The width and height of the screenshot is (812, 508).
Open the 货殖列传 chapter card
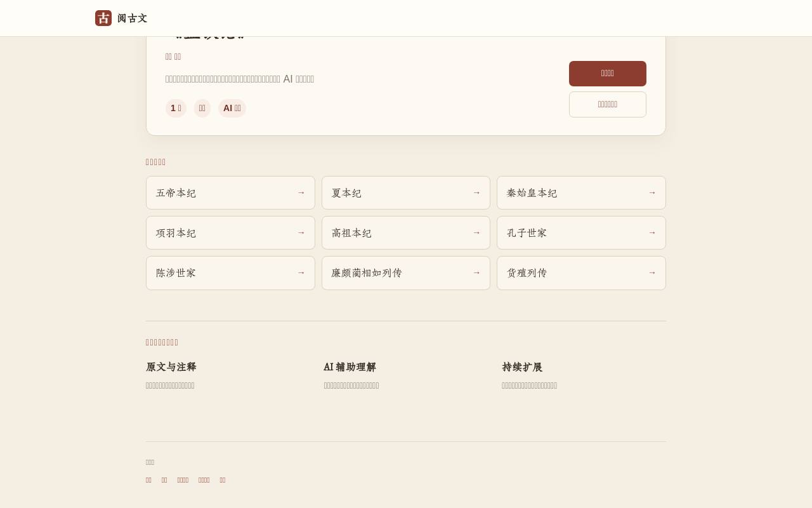(x=581, y=273)
